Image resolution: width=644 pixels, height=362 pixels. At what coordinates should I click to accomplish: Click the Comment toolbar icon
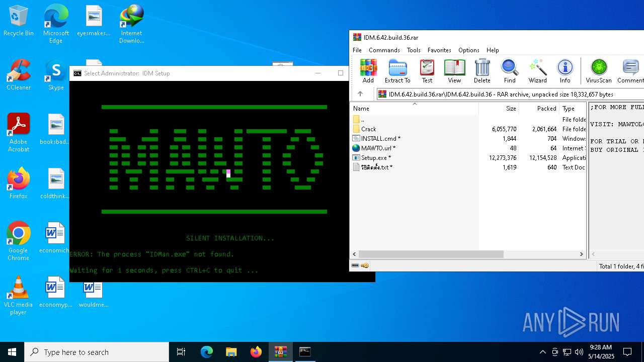[x=630, y=71]
